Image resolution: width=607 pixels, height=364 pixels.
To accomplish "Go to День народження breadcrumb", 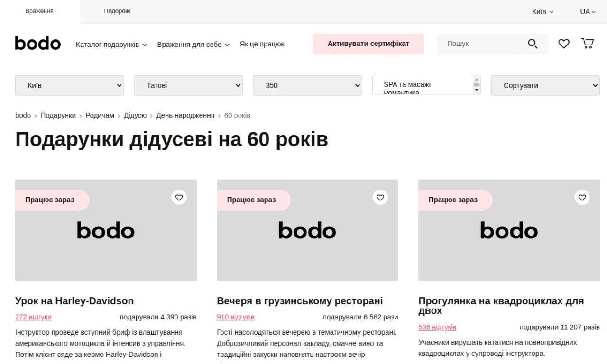I will click(185, 115).
